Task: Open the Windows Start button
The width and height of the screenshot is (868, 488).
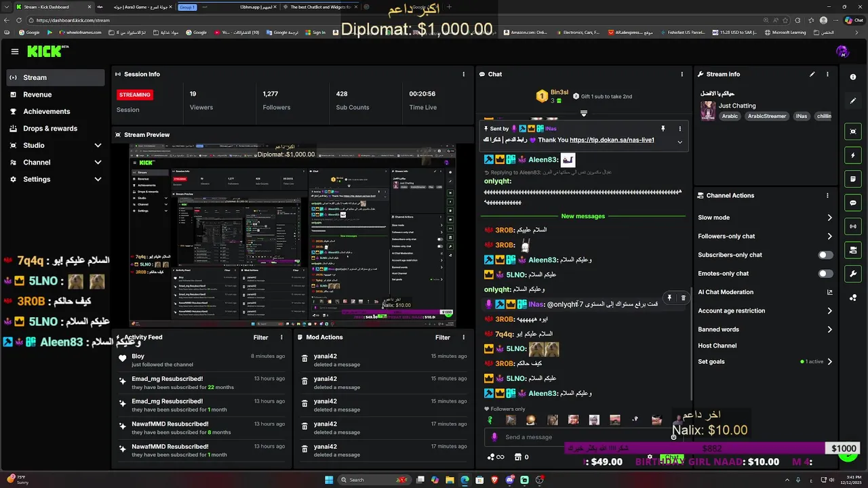Action: click(329, 480)
